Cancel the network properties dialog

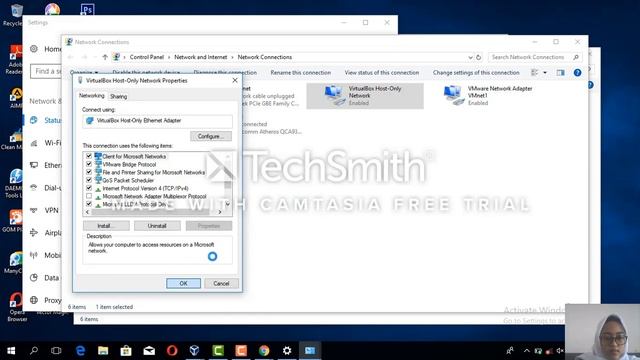pos(221,283)
